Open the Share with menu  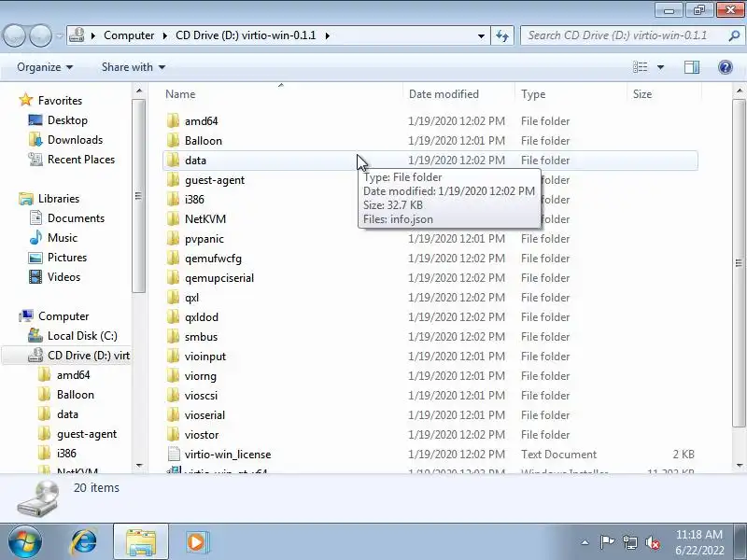pyautogui.click(x=134, y=67)
